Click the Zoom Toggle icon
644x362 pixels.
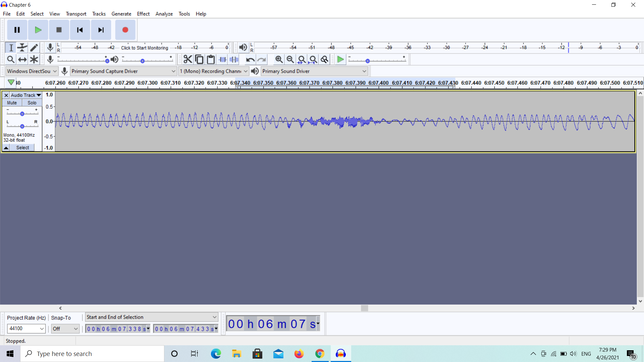324,59
